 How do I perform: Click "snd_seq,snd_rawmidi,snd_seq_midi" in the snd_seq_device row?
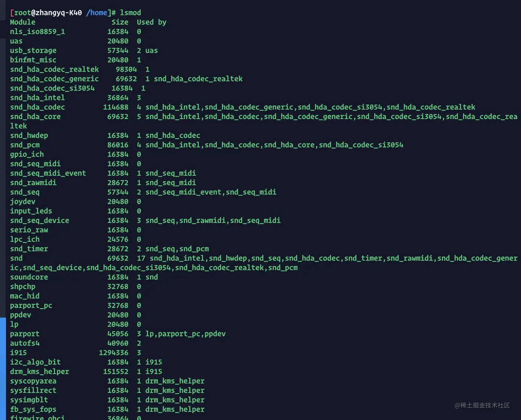pos(213,220)
